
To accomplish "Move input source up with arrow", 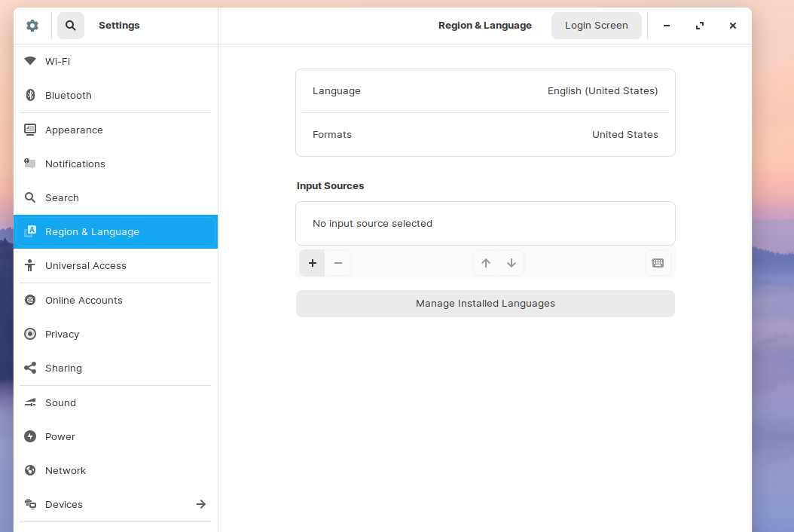I will pyautogui.click(x=486, y=263).
